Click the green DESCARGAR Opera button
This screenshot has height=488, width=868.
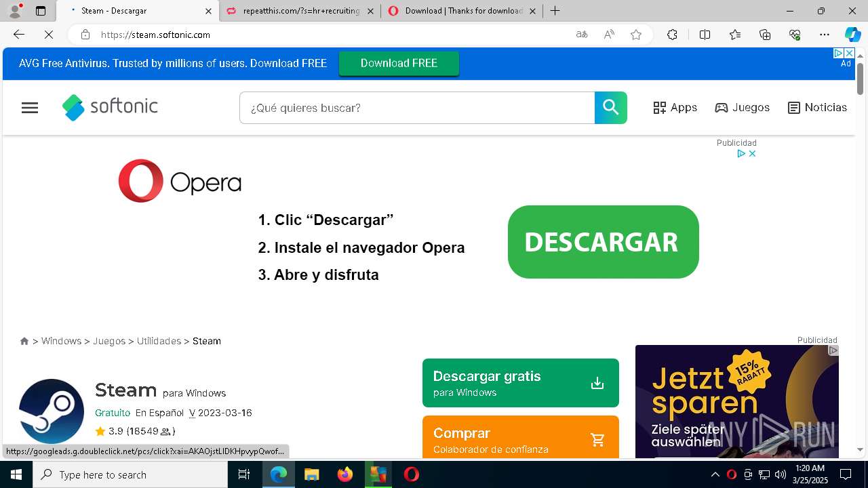pos(603,242)
